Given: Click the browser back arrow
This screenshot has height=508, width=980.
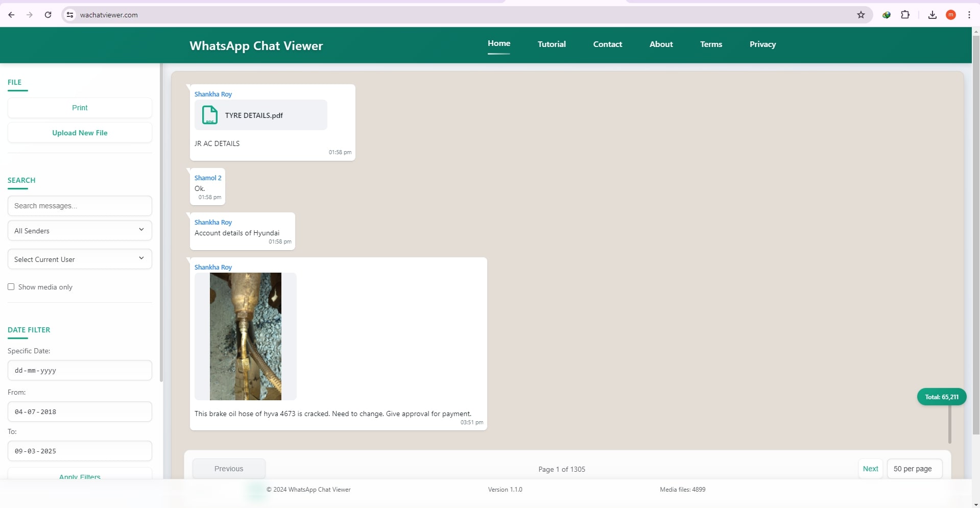Looking at the screenshot, I should click(11, 15).
